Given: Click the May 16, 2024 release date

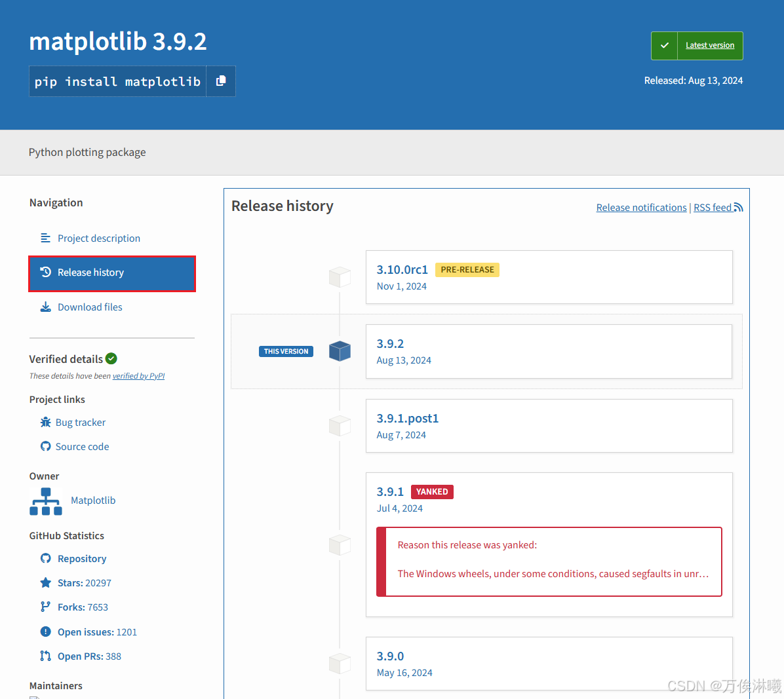Looking at the screenshot, I should click(x=404, y=673).
